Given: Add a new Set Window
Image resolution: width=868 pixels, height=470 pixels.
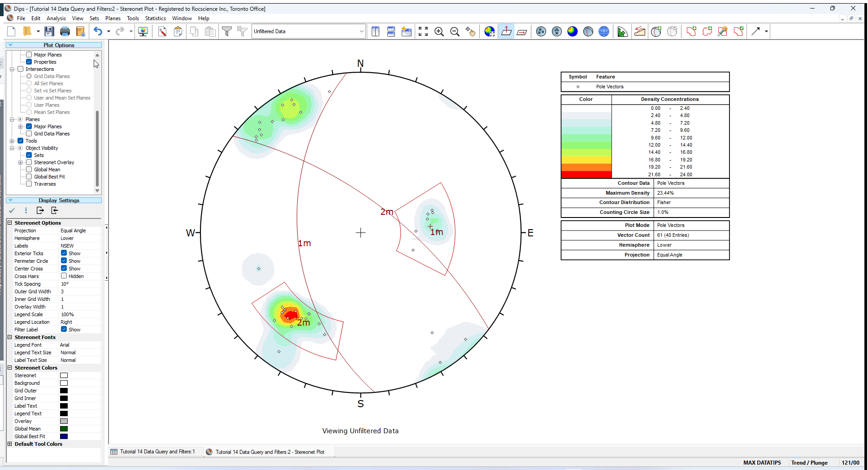Looking at the screenshot, I should click(x=691, y=31).
